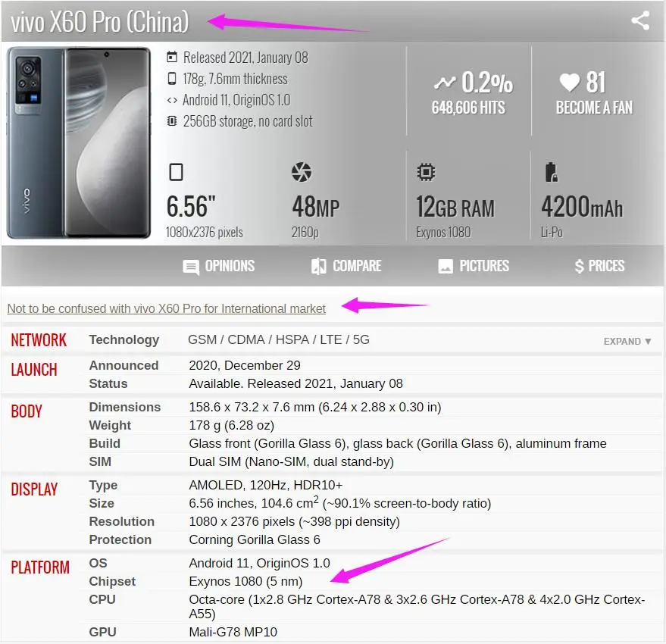Click the 'Exynos 1080 (5 nm)' value
The height and width of the screenshot is (644, 666).
coord(245,582)
